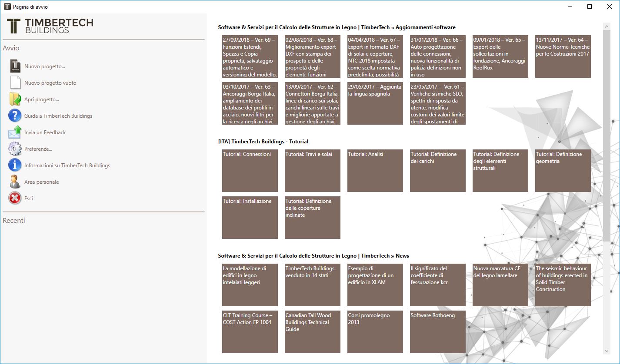Open Tutorial: Definizione dei carichi tile
The height and width of the screenshot is (364, 620).
(x=438, y=171)
